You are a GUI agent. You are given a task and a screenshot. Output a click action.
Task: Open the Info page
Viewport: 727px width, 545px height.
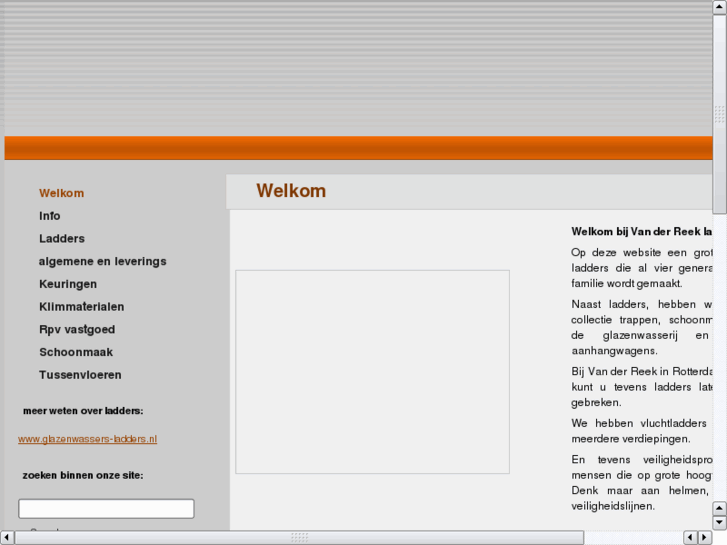point(50,216)
